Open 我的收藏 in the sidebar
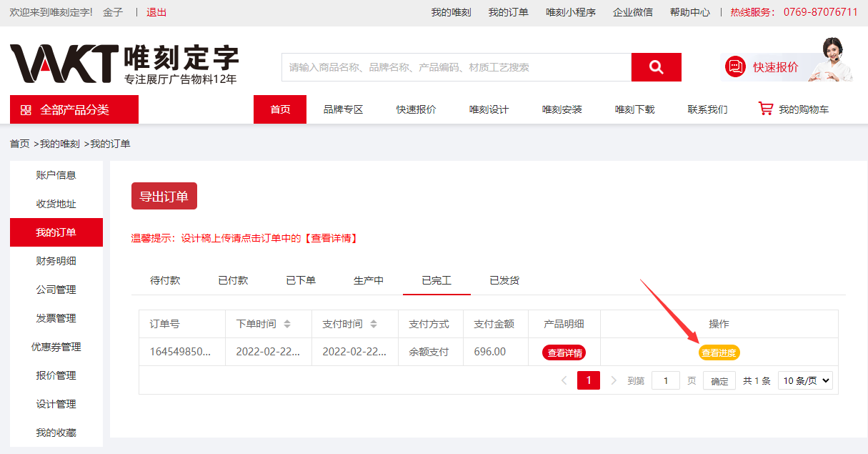Screen dimensions: 868x454 [x=56, y=433]
